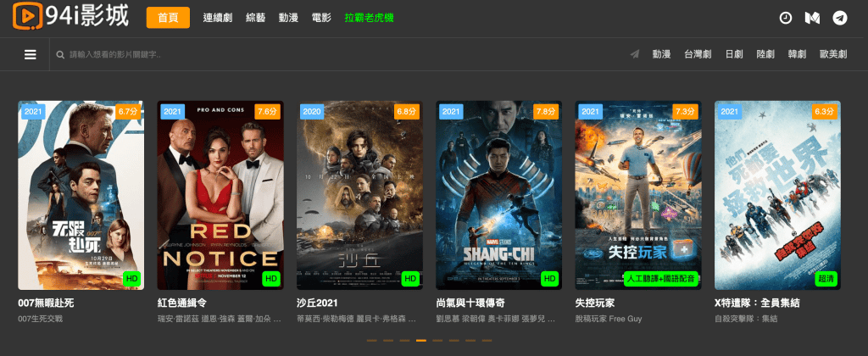Screen dimensions: 868x356
Task: Open the Telegram icon in header
Action: click(x=840, y=18)
